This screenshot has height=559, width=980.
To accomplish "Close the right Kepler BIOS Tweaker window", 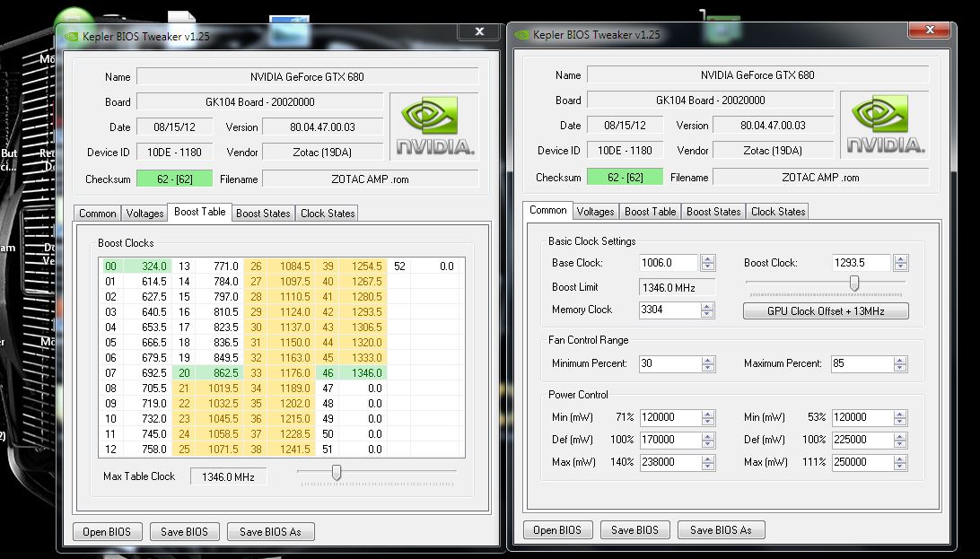I will point(930,30).
